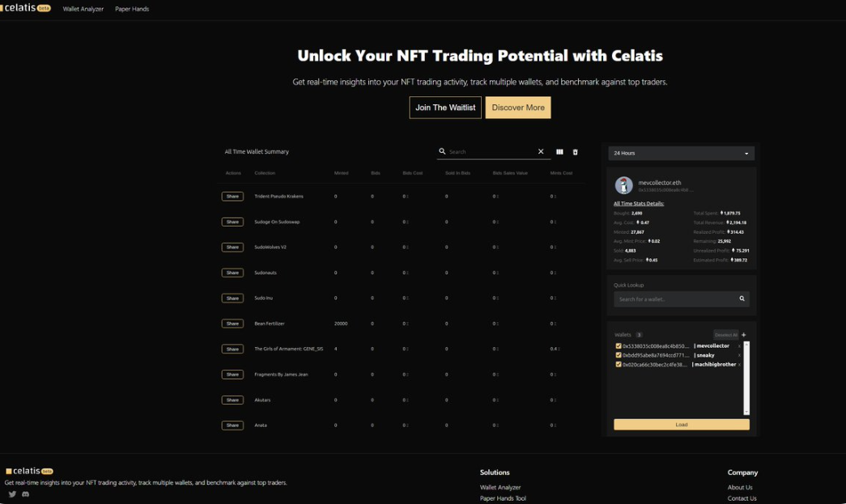
Task: Clear the table search with X icon
Action: click(541, 151)
